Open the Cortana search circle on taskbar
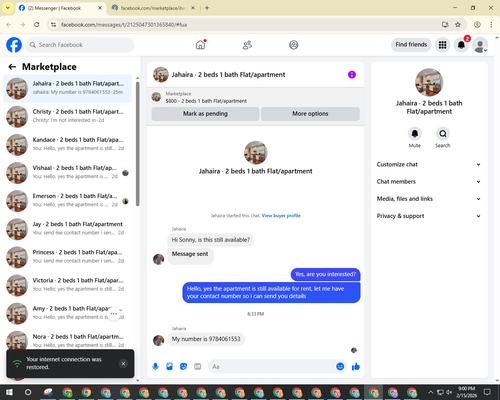Viewport: 500px width, 400px height. point(28,392)
